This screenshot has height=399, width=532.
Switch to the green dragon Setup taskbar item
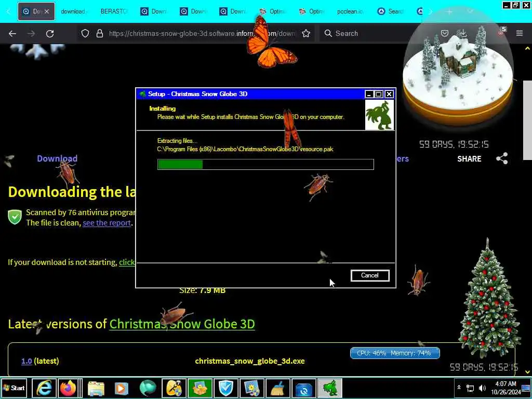click(x=330, y=388)
